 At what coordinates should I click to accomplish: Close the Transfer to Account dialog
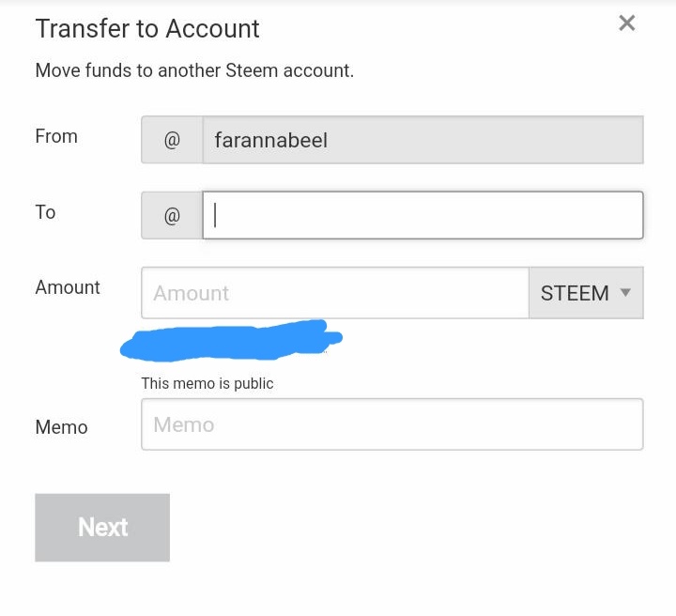627,23
